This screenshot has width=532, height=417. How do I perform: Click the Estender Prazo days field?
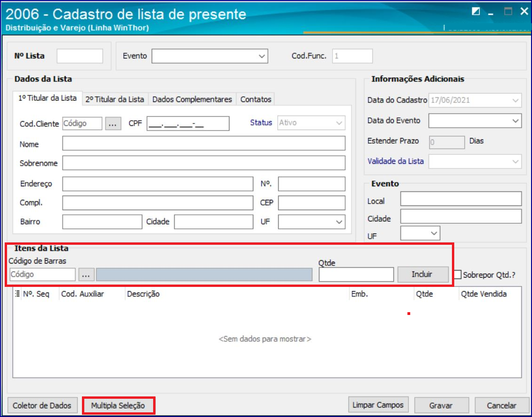point(447,142)
